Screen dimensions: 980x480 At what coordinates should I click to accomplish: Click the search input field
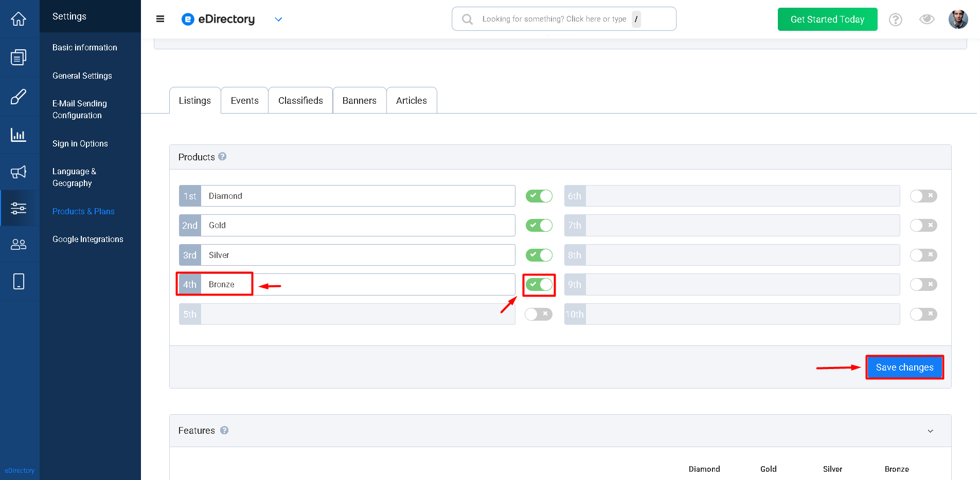click(564, 19)
